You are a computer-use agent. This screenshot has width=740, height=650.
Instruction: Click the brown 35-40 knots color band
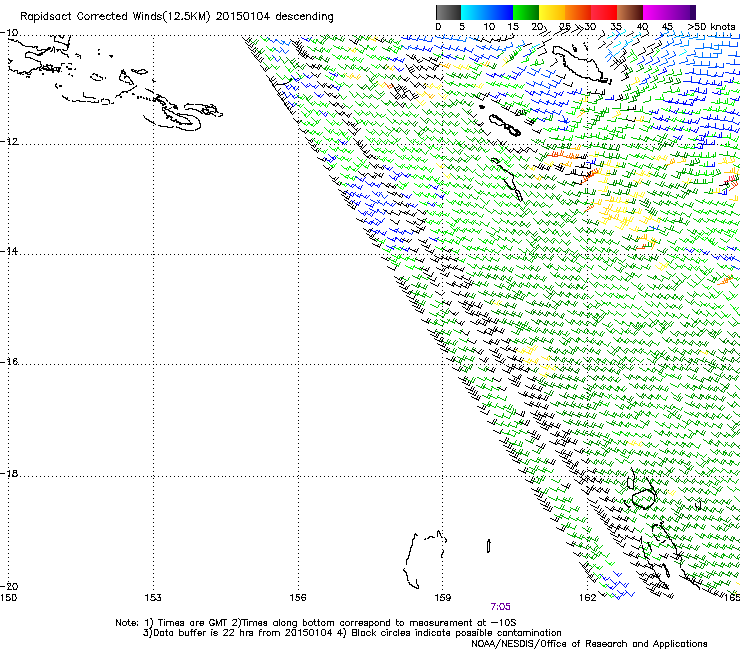(630, 12)
